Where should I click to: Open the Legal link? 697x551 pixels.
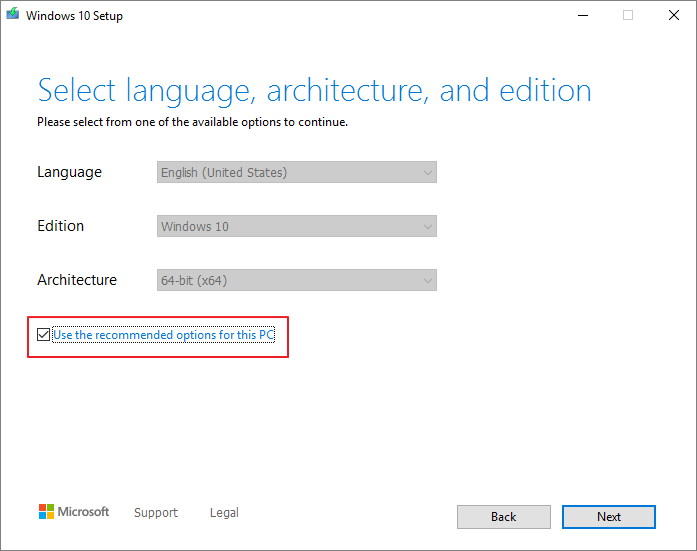224,513
